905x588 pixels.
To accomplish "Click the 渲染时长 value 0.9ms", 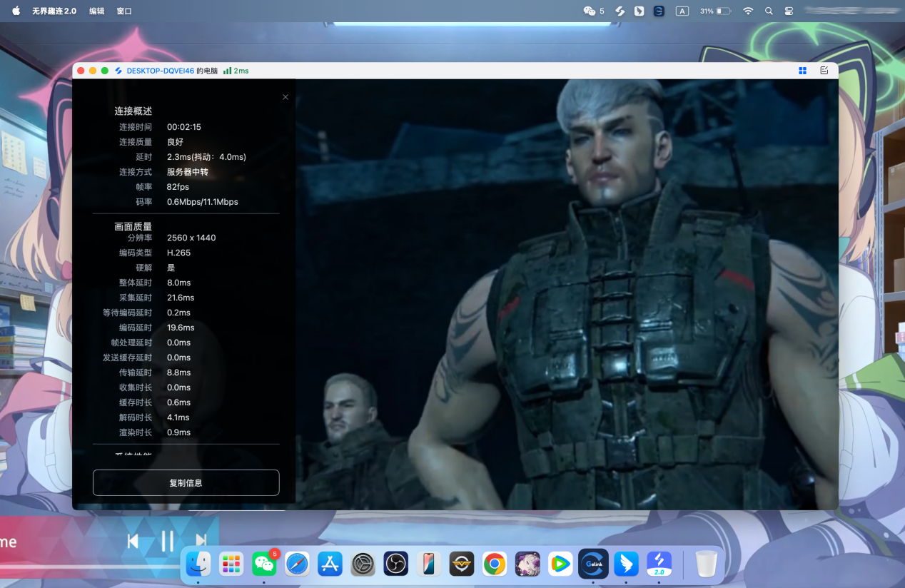I will pyautogui.click(x=179, y=432).
